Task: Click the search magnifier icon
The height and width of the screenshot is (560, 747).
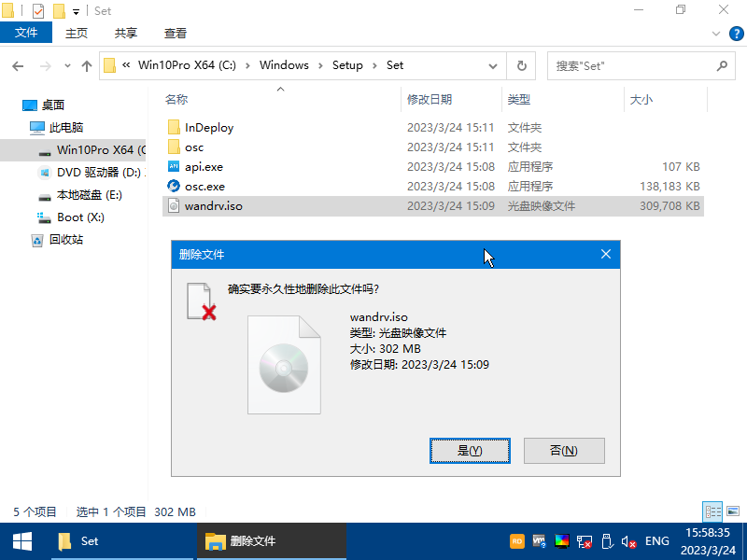Action: coord(721,66)
